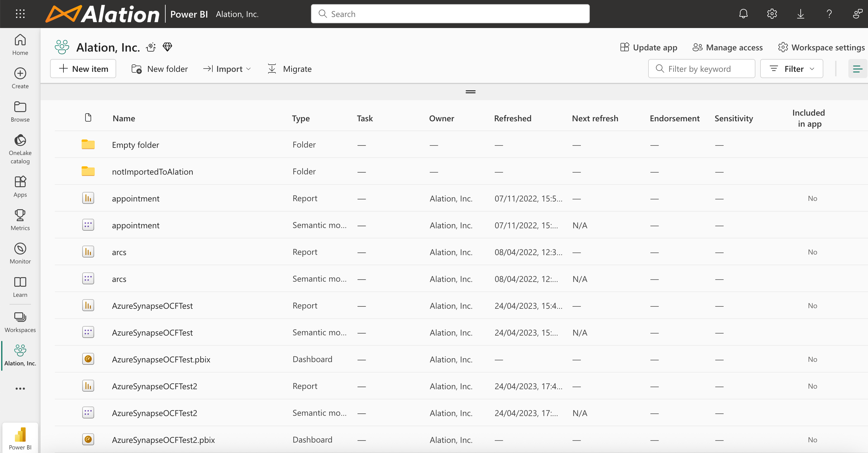Click the notImportedToAlation folder icon
This screenshot has width=868, height=453.
(88, 171)
